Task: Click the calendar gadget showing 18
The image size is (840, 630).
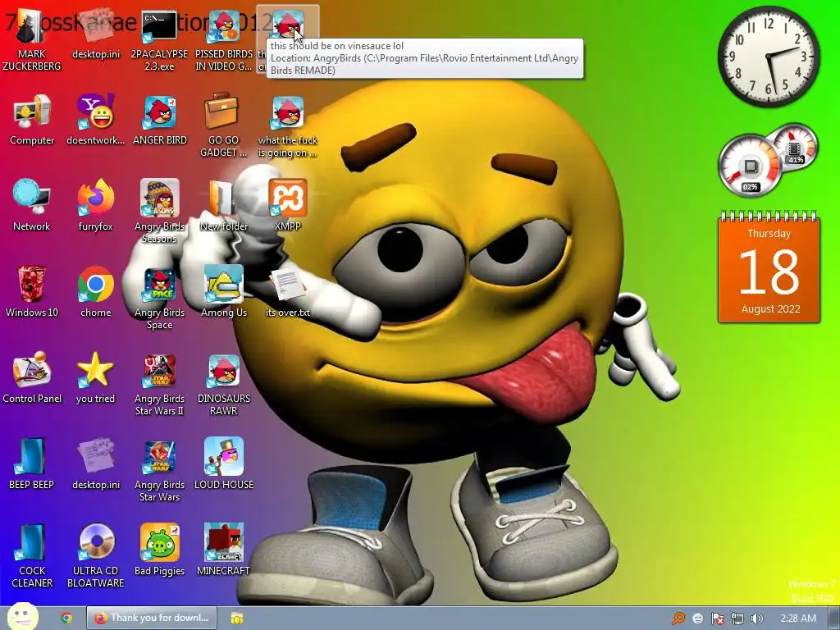Action: pos(769,267)
